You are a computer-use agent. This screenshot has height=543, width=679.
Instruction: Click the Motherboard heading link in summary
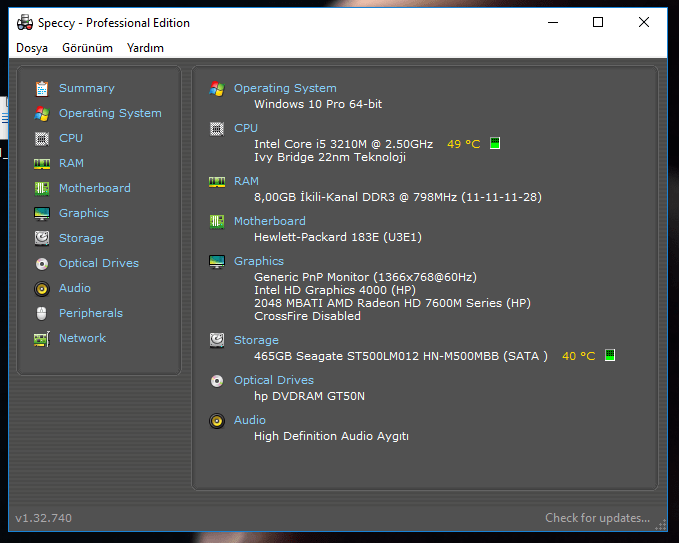click(270, 221)
